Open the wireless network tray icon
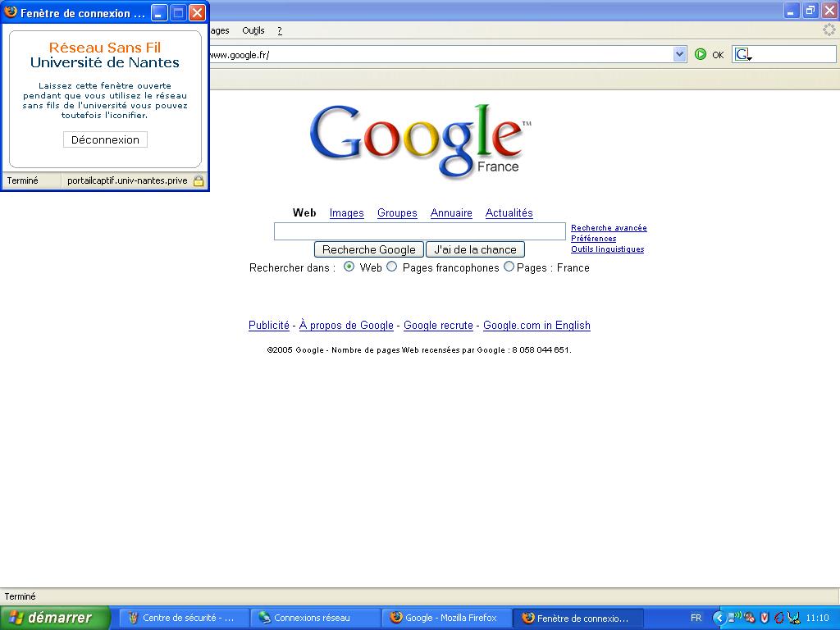 735,618
